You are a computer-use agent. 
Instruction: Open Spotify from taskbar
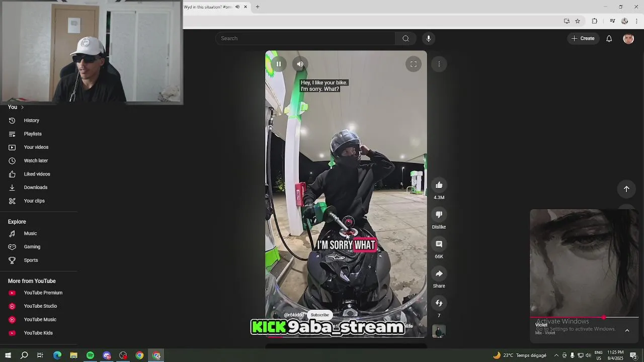coord(90,355)
